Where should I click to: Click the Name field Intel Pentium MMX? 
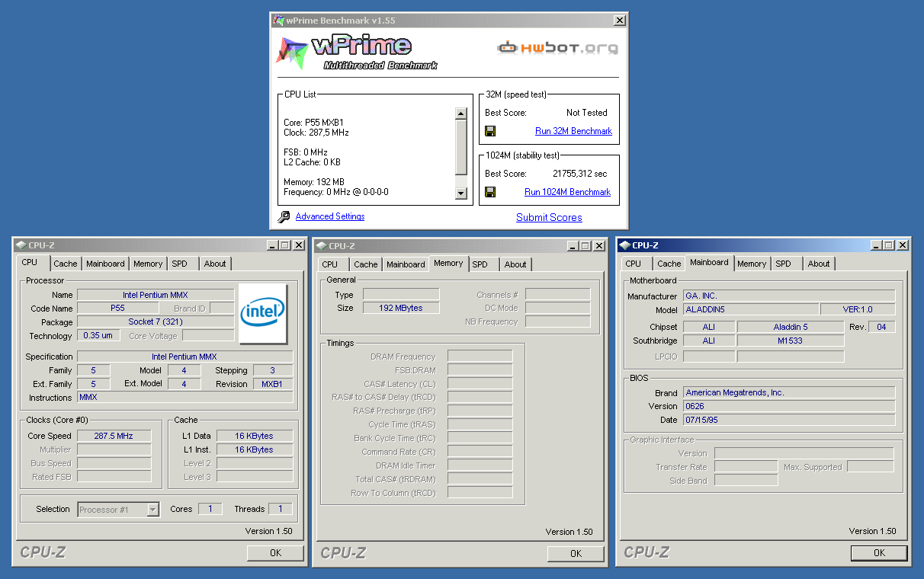pyautogui.click(x=156, y=295)
